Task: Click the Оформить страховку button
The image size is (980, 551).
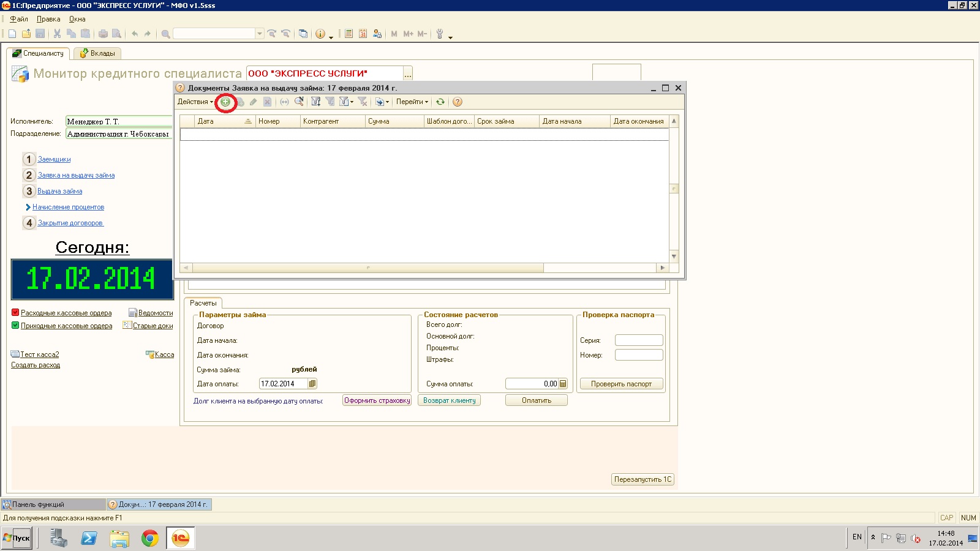Action: (377, 400)
